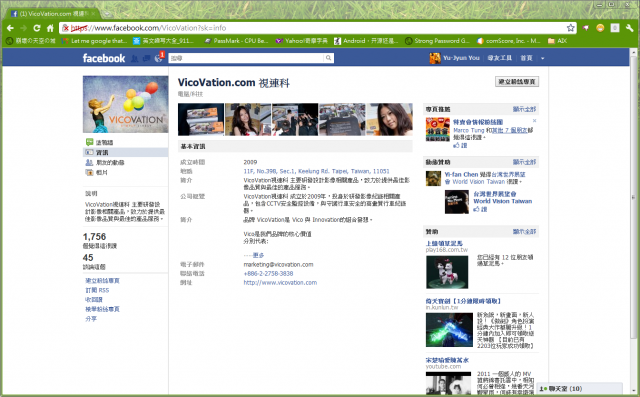Screen dimensions: 640x397
Task: Open Facebook friend requests icon
Action: coord(134,58)
